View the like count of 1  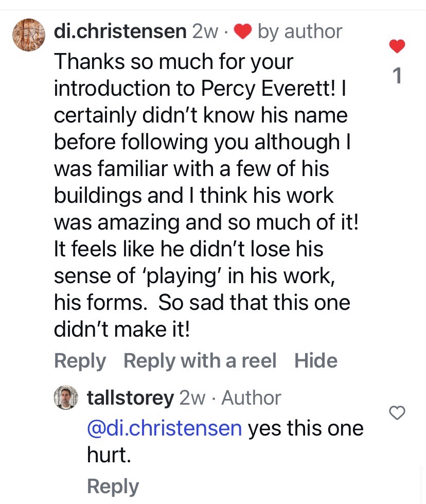coord(397,76)
